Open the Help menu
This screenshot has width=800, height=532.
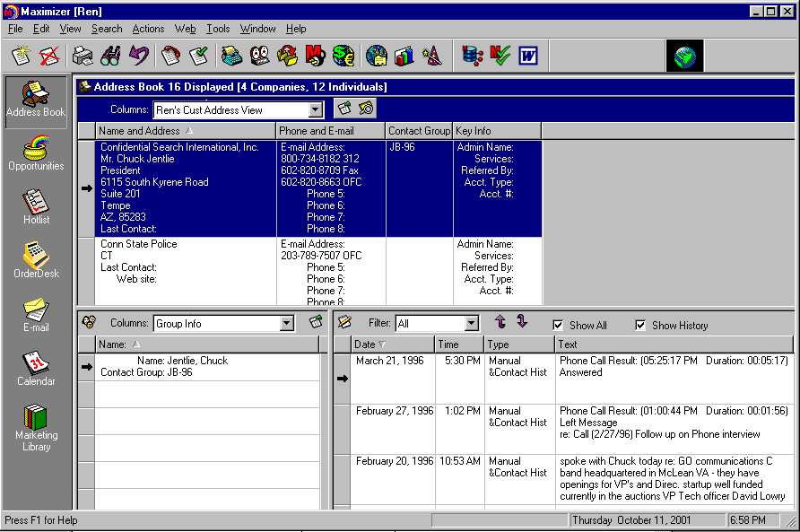point(296,29)
